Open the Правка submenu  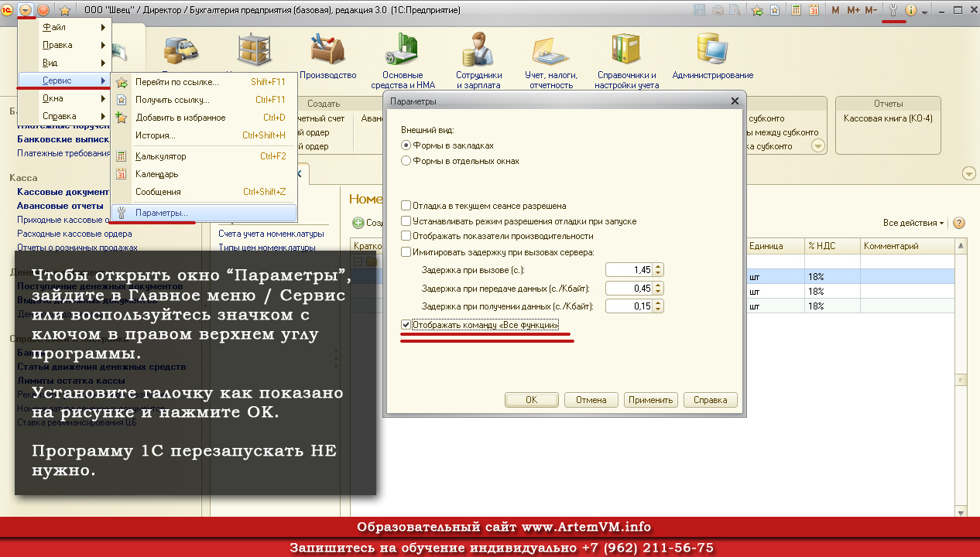tap(65, 45)
